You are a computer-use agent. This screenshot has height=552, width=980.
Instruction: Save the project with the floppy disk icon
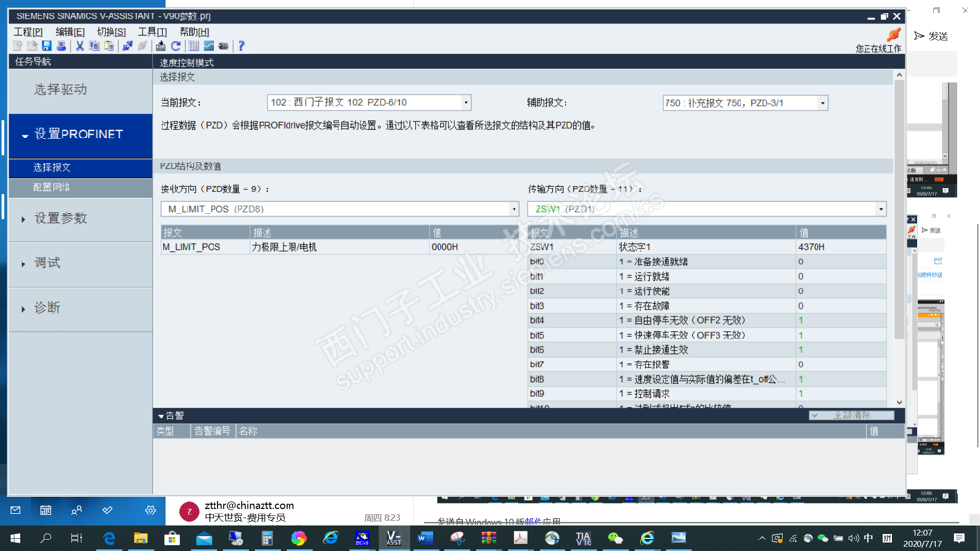pos(47,46)
